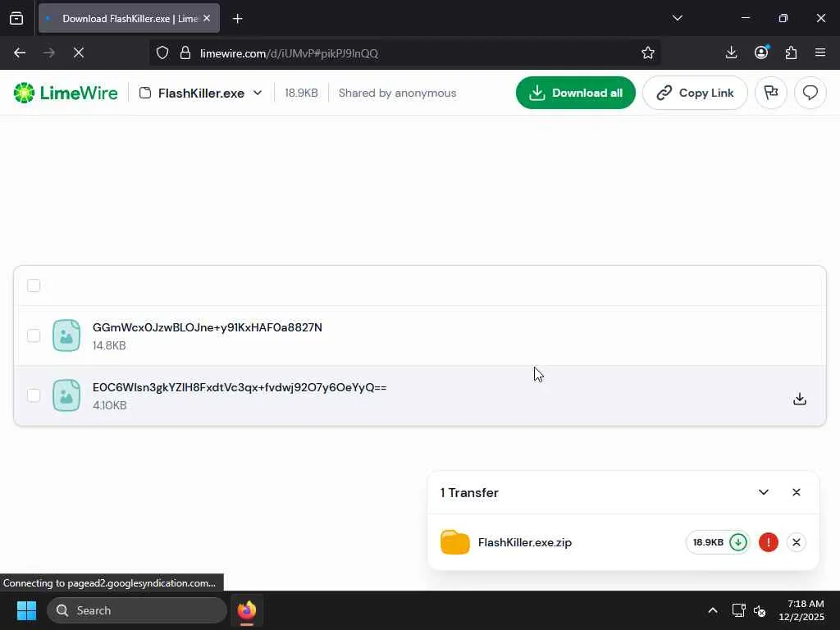Open the clock and date 7:18 AM

tap(801, 610)
